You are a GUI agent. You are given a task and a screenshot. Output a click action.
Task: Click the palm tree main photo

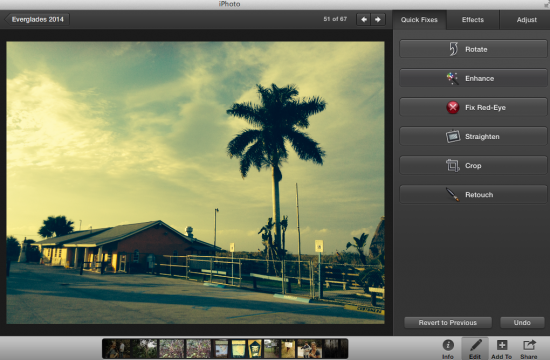[x=195, y=182]
